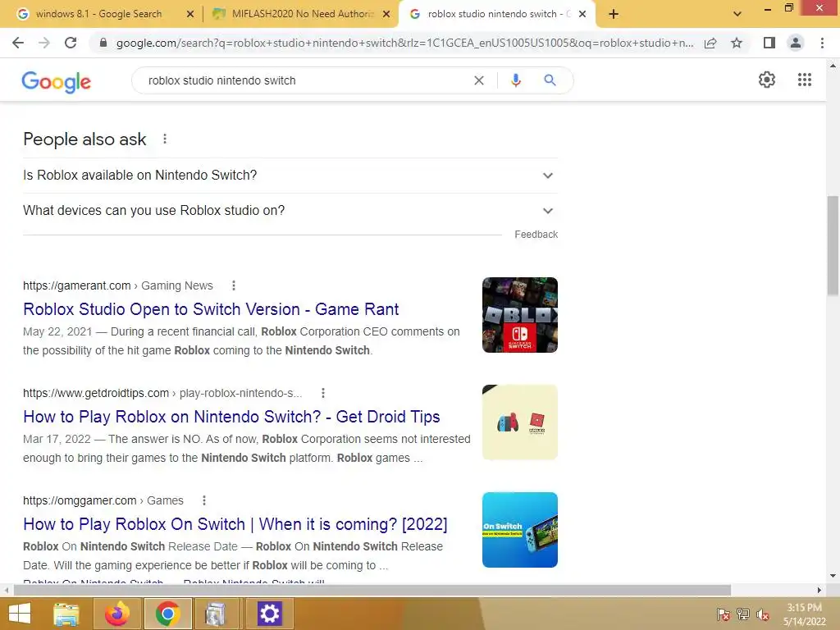Viewport: 840px width, 630px height.
Task: Switch to the MIFLASH2020 tab
Action: (x=300, y=14)
